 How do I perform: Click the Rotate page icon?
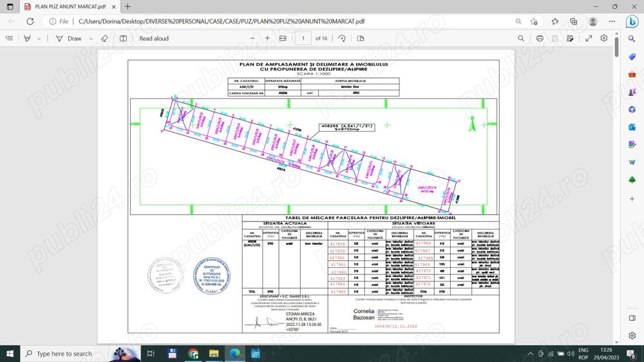342,39
